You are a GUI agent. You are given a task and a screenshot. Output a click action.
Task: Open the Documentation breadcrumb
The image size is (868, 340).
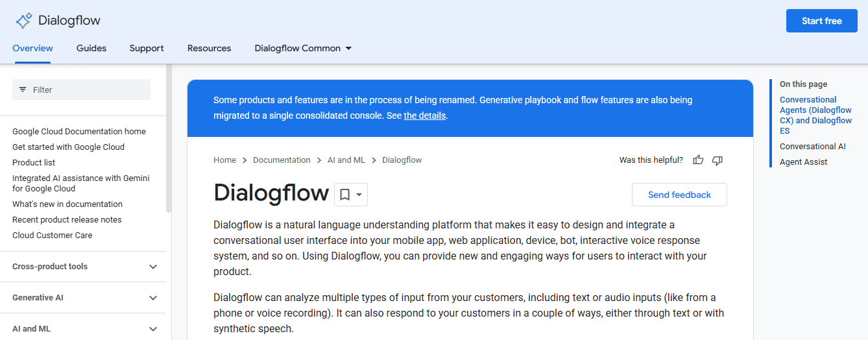pyautogui.click(x=282, y=160)
